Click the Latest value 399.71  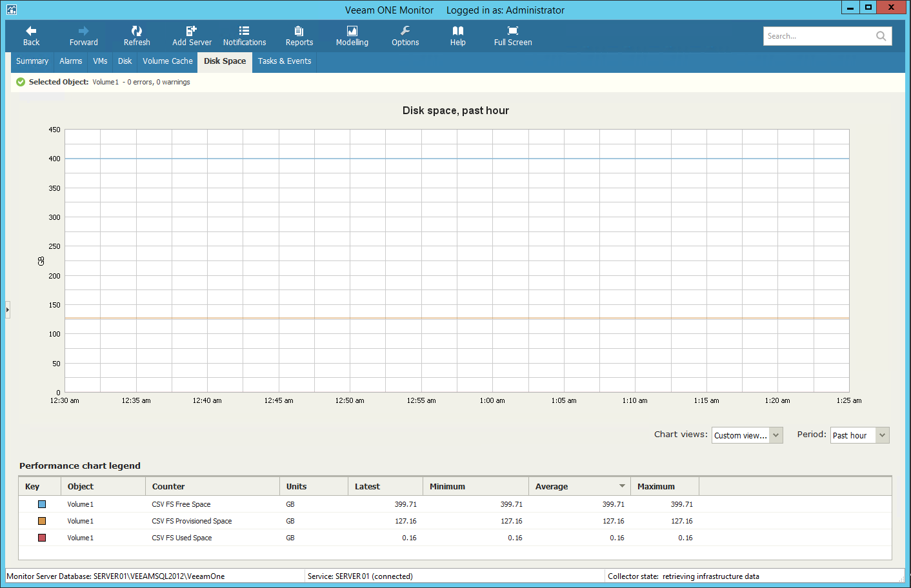coord(406,504)
